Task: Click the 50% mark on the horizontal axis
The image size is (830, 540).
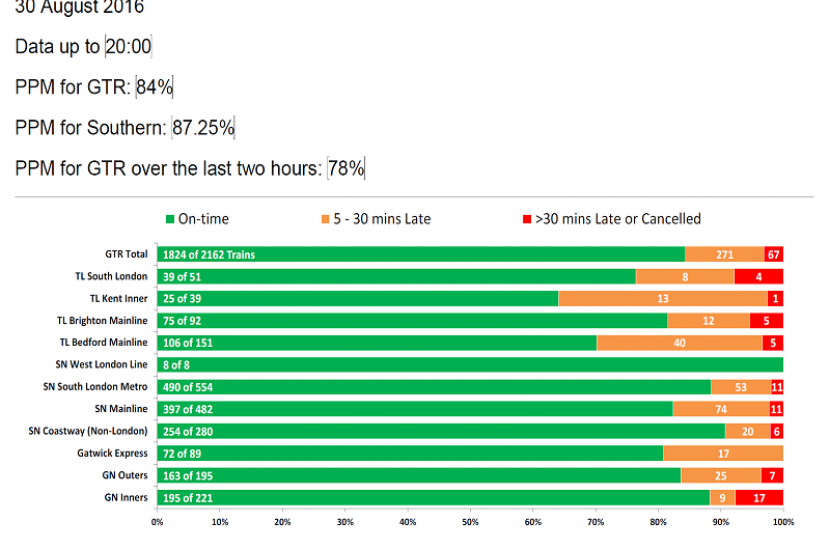Action: click(x=470, y=521)
